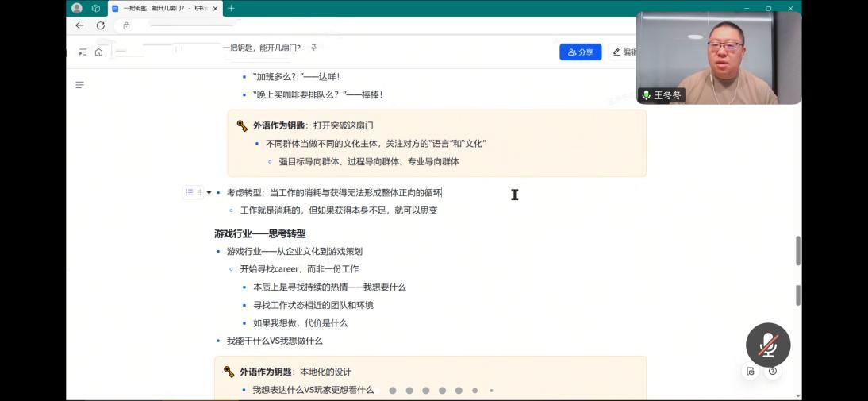Click the 编辑 edit mode button
The image size is (868, 401).
624,52
